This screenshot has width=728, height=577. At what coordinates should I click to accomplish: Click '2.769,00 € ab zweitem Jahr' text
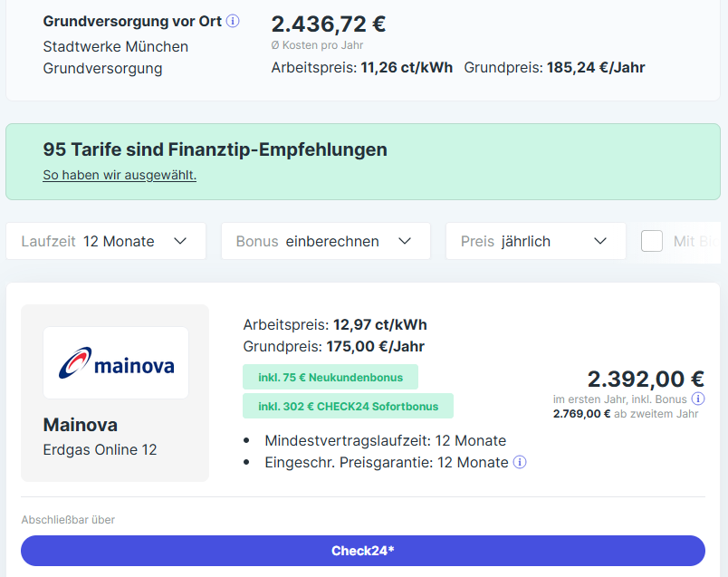click(x=626, y=413)
